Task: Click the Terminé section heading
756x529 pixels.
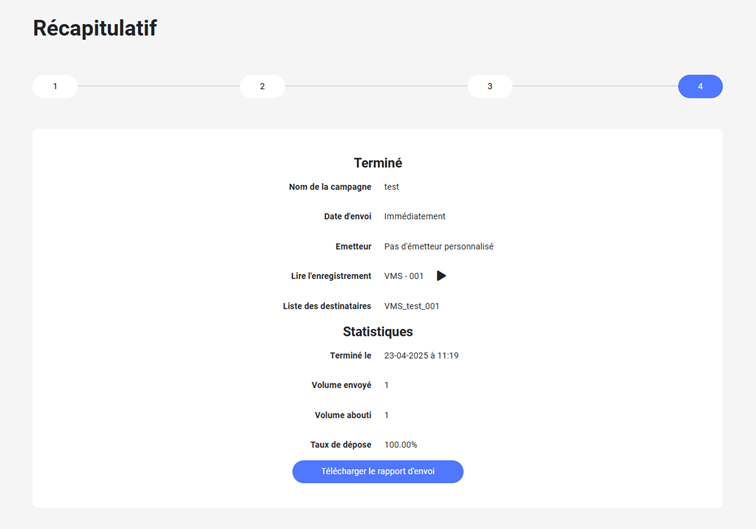Action: pyautogui.click(x=377, y=163)
